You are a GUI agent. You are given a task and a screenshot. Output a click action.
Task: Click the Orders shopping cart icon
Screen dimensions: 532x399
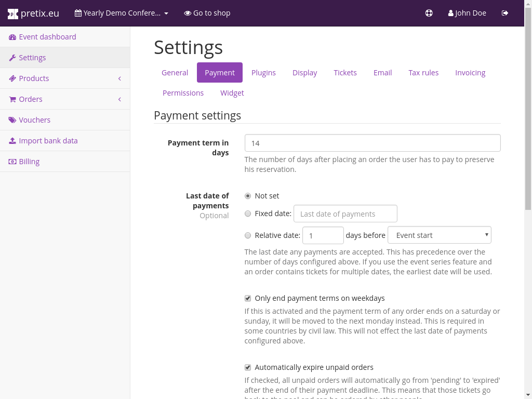point(12,99)
